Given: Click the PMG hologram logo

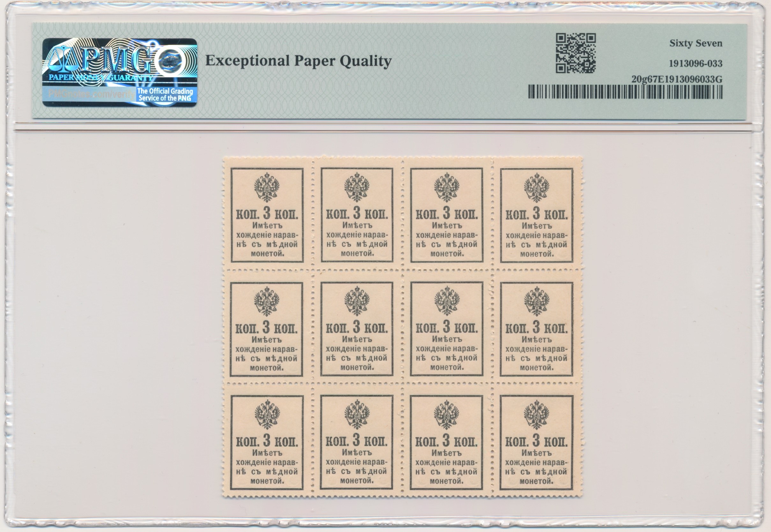Looking at the screenshot, I should [120, 72].
